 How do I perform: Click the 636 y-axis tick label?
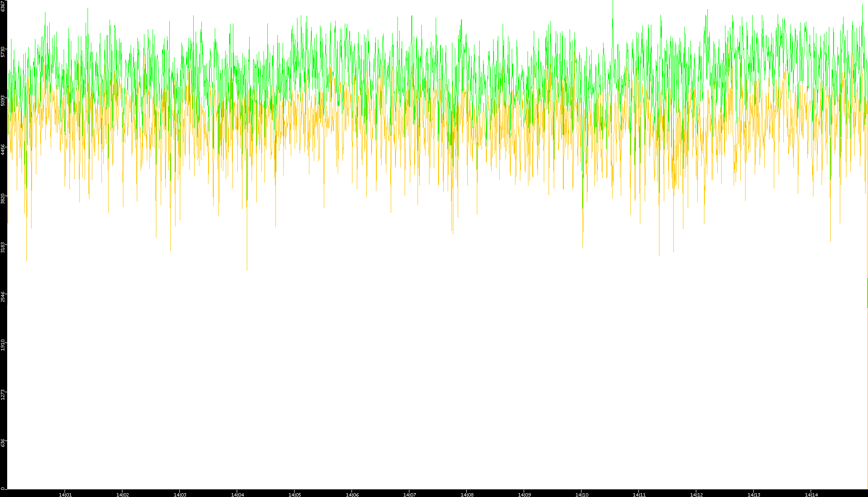click(x=3, y=442)
